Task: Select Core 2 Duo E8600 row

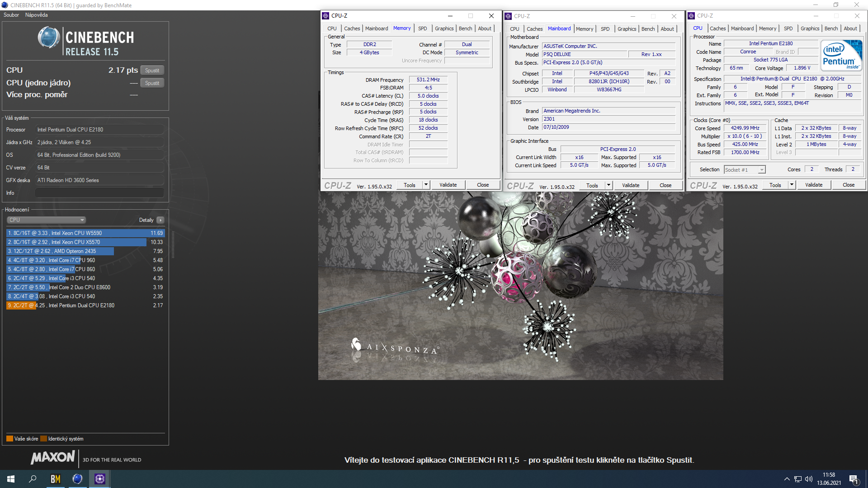Action: 85,287
